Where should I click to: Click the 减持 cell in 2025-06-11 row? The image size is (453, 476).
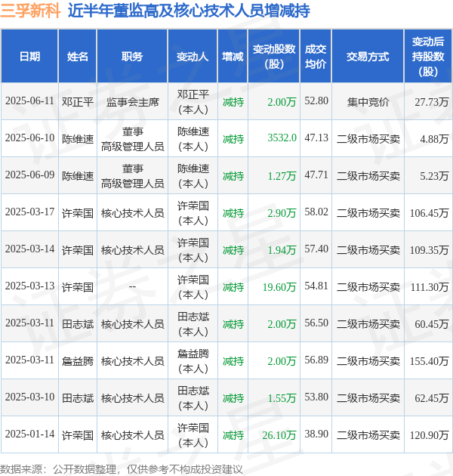coord(233,102)
